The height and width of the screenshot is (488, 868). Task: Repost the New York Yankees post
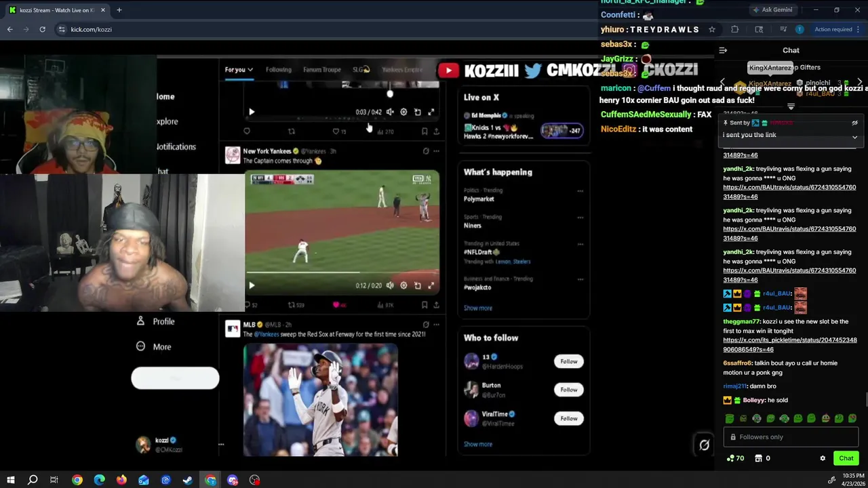click(292, 305)
